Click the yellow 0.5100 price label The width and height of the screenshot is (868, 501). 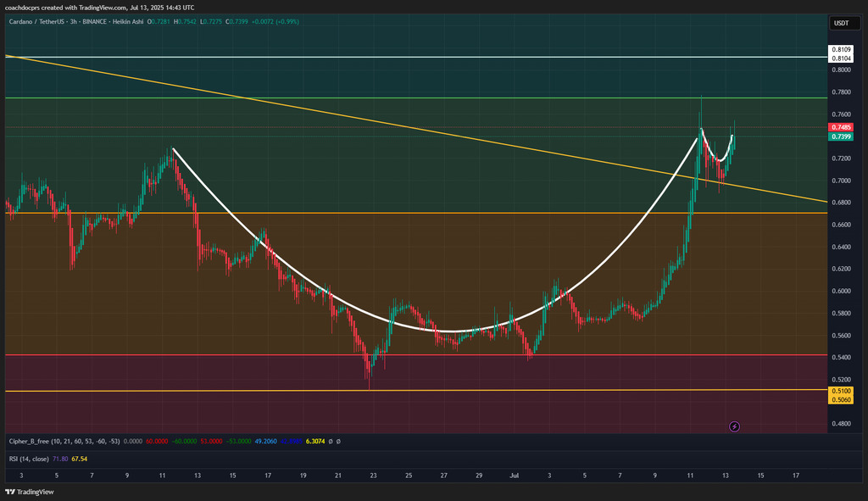[841, 391]
